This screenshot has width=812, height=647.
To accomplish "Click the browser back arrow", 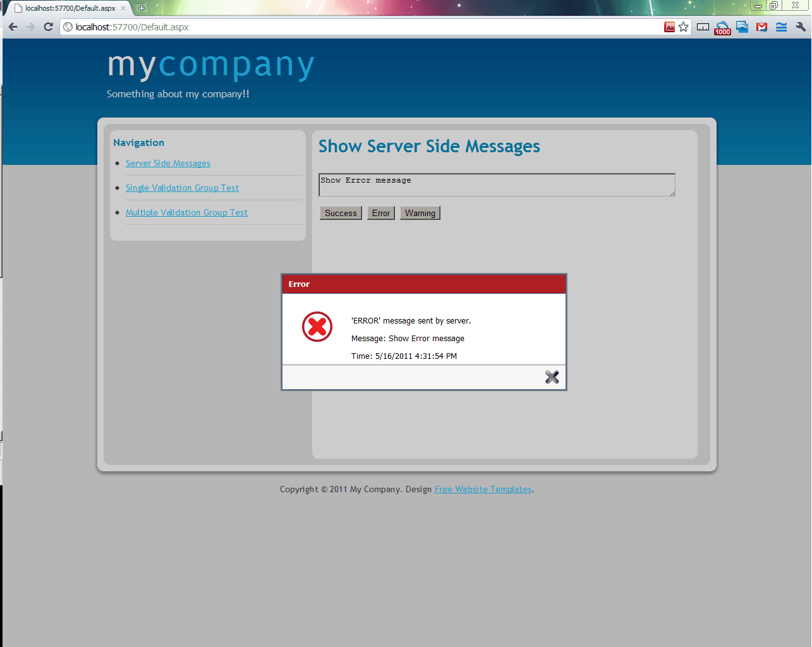I will pos(13,27).
